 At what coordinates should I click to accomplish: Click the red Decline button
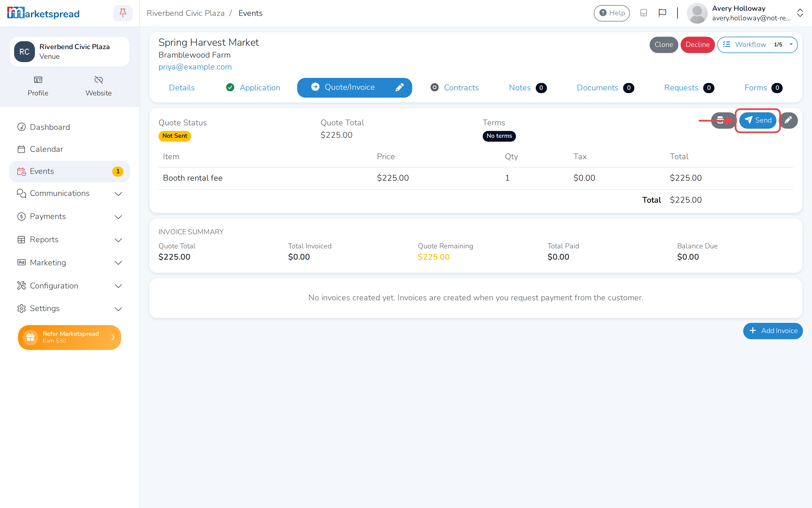[x=697, y=45]
